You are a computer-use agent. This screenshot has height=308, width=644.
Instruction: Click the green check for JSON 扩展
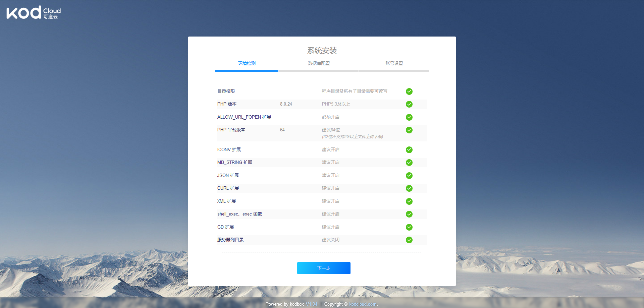click(x=409, y=175)
